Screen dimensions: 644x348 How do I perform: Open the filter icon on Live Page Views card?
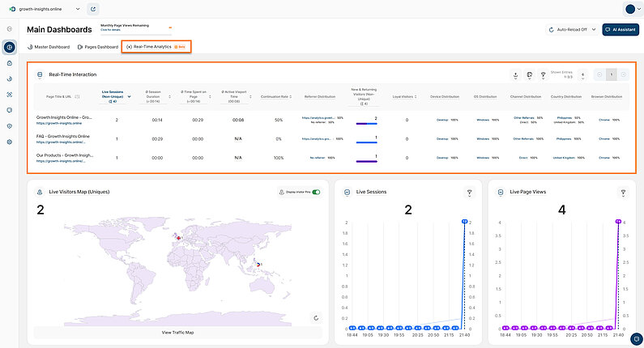tap(623, 193)
